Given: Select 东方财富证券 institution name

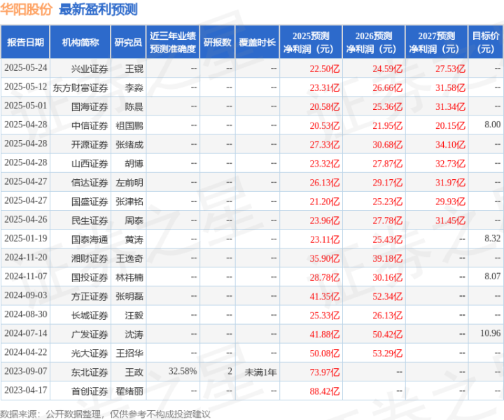Looking at the screenshot, I should (x=80, y=87).
